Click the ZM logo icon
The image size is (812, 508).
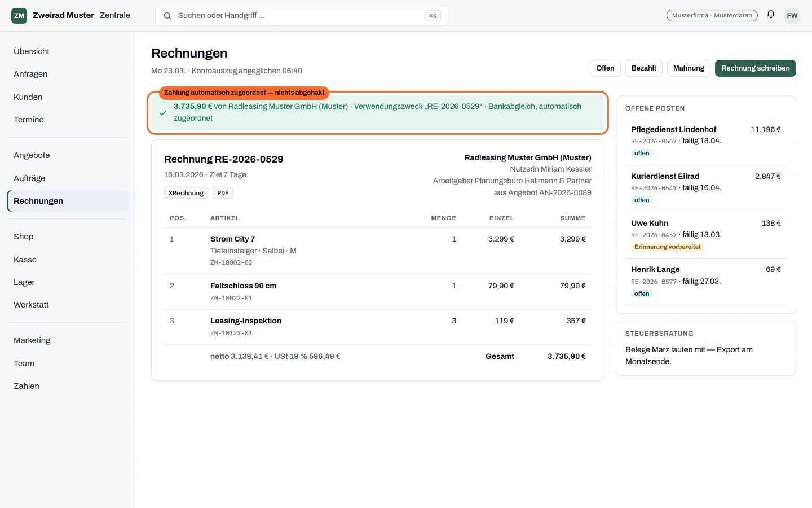point(19,16)
